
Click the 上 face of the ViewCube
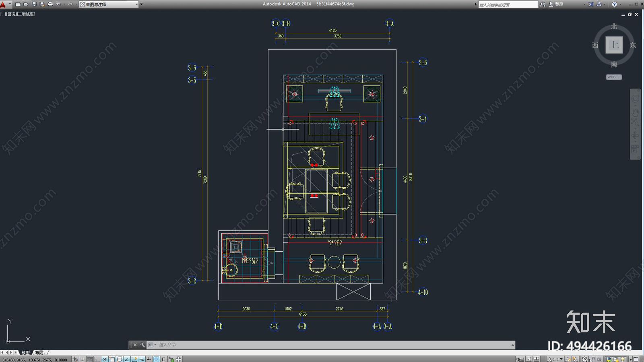coord(614,45)
